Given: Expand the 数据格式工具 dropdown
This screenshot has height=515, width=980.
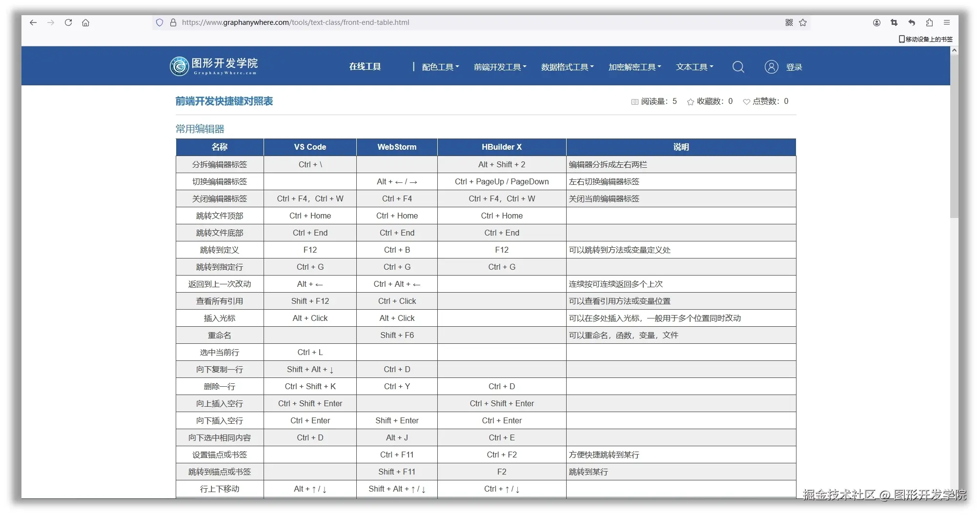Looking at the screenshot, I should click(x=567, y=67).
